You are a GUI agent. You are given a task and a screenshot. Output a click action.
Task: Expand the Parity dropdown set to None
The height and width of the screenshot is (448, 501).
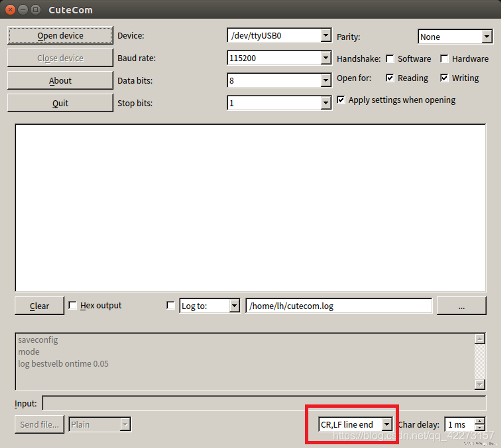click(x=455, y=37)
